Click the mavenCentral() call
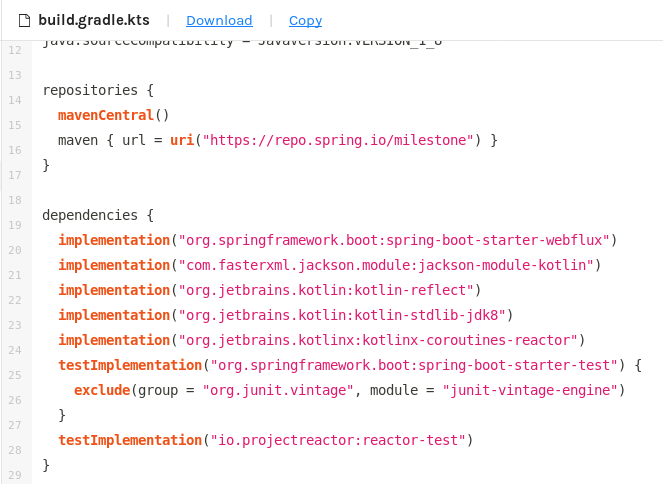Image resolution: width=663 pixels, height=484 pixels. point(113,115)
